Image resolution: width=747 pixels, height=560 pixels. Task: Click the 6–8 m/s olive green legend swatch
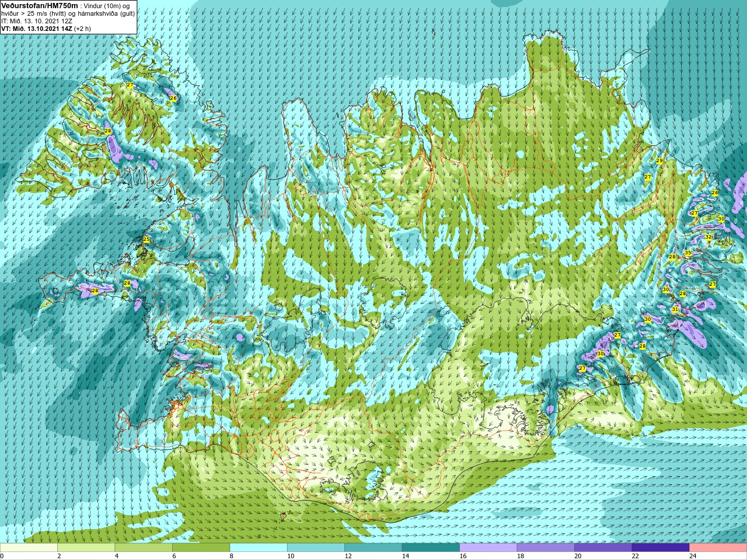201,548
